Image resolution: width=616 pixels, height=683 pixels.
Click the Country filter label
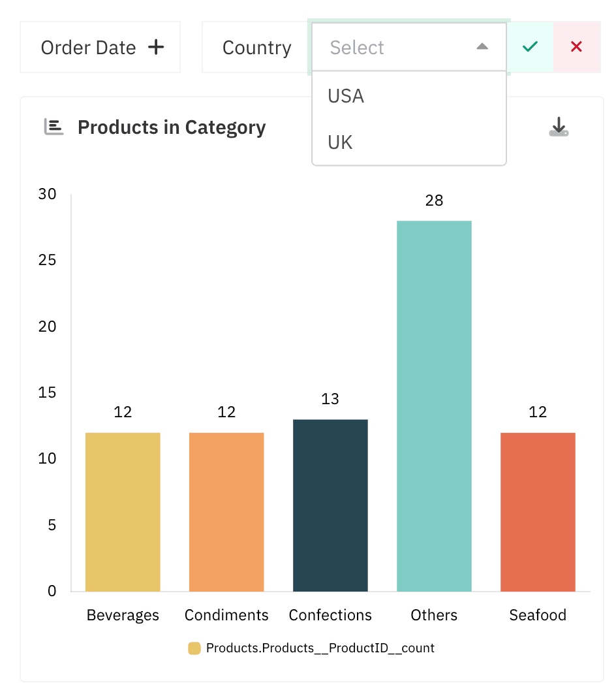click(256, 47)
